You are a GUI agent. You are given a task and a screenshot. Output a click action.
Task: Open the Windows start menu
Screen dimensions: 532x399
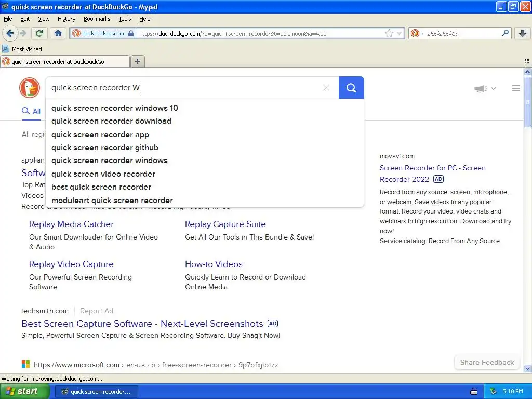(x=25, y=392)
